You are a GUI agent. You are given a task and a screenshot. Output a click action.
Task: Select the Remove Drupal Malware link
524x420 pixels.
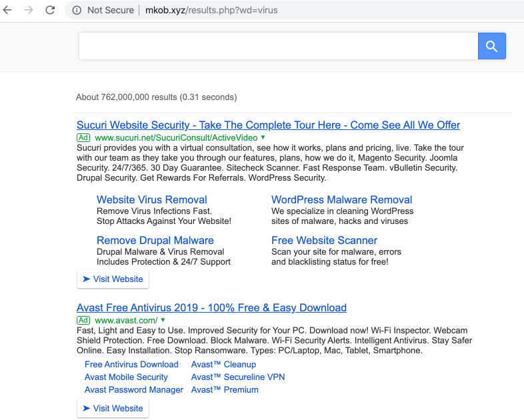click(x=155, y=240)
